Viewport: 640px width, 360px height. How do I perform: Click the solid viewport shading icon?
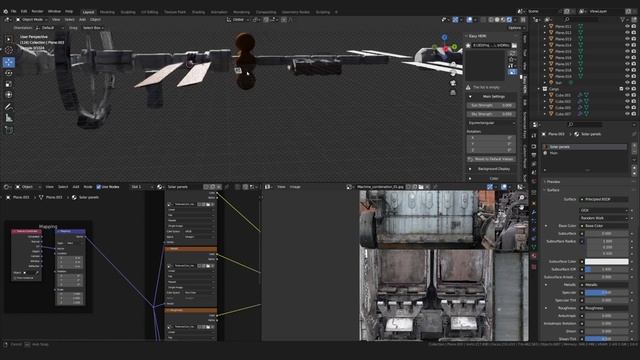pyautogui.click(x=497, y=20)
